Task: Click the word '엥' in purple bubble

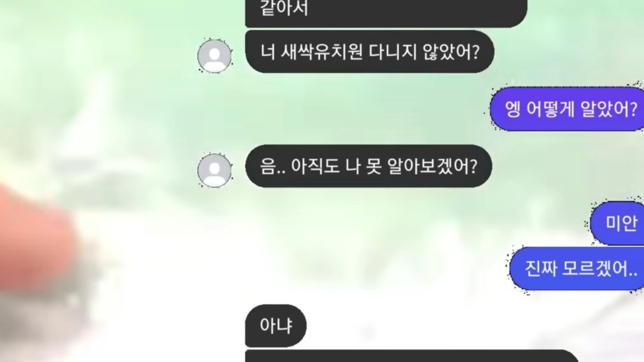Action: coord(513,109)
